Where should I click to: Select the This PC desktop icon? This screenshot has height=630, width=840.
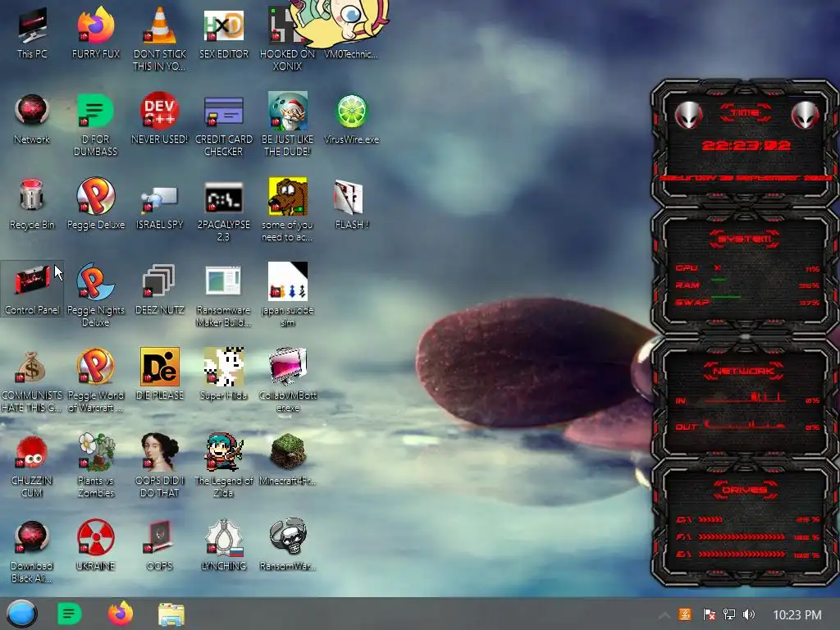pyautogui.click(x=32, y=33)
